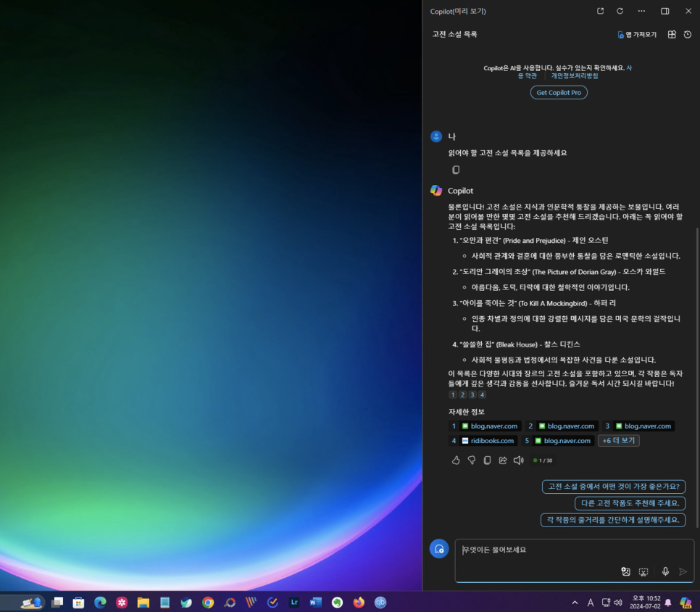Open the volume control in system tray

[x=618, y=603]
